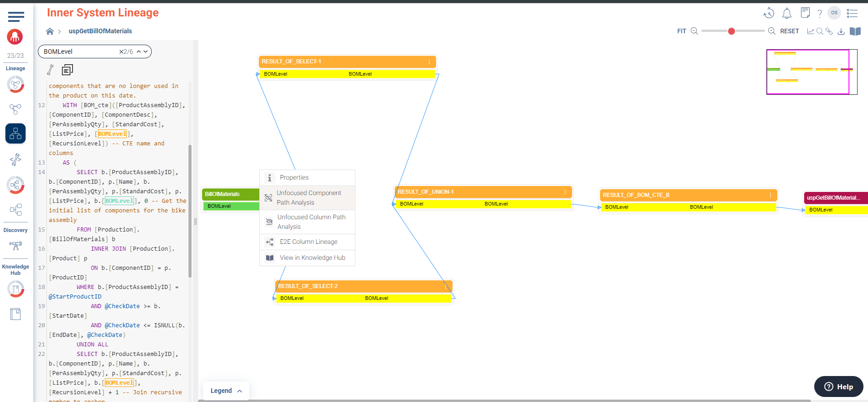This screenshot has height=402, width=868.
Task: Go to next BOMLevel search match
Action: point(146,52)
